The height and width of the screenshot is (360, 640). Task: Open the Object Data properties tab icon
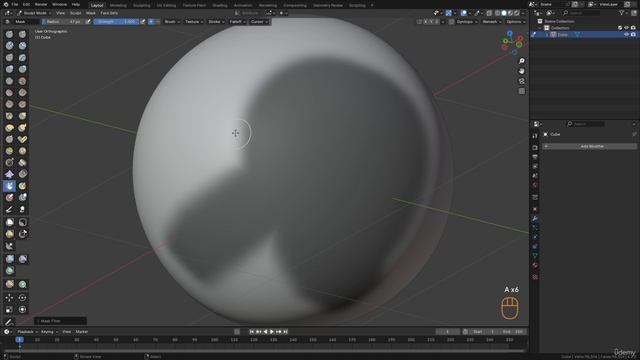click(535, 256)
